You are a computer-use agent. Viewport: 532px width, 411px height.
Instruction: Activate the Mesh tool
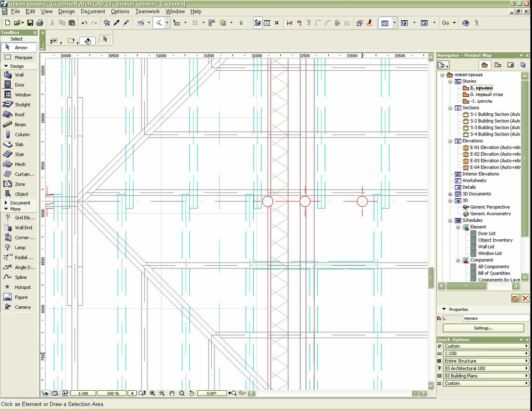point(19,164)
